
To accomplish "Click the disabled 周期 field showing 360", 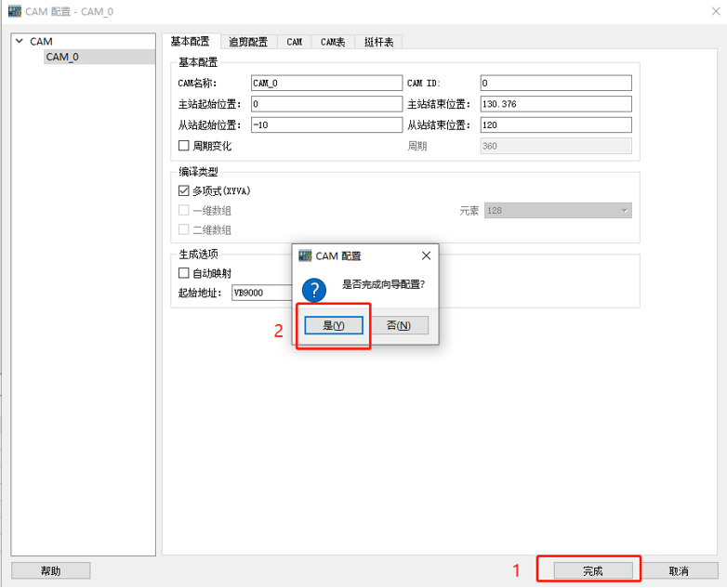I will click(x=556, y=146).
